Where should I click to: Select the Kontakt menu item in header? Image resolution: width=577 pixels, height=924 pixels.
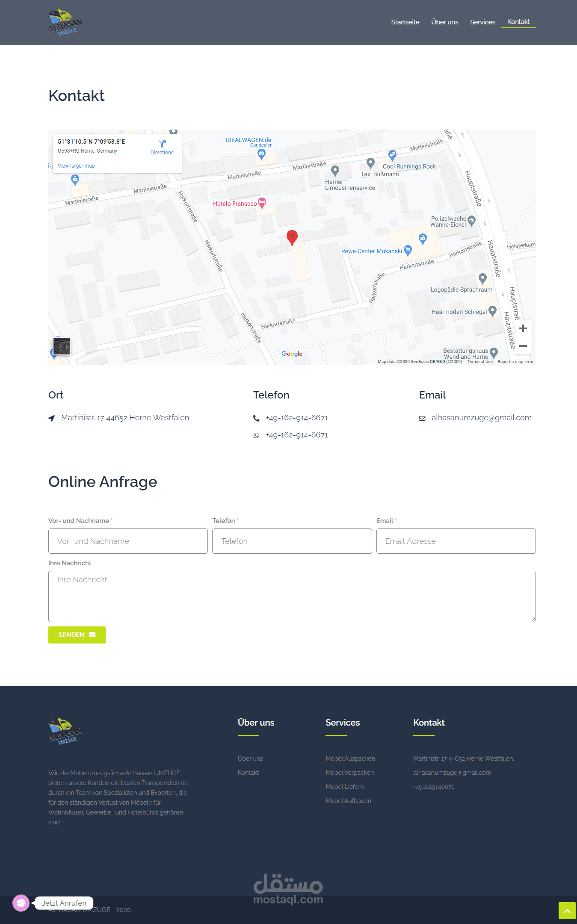point(518,22)
